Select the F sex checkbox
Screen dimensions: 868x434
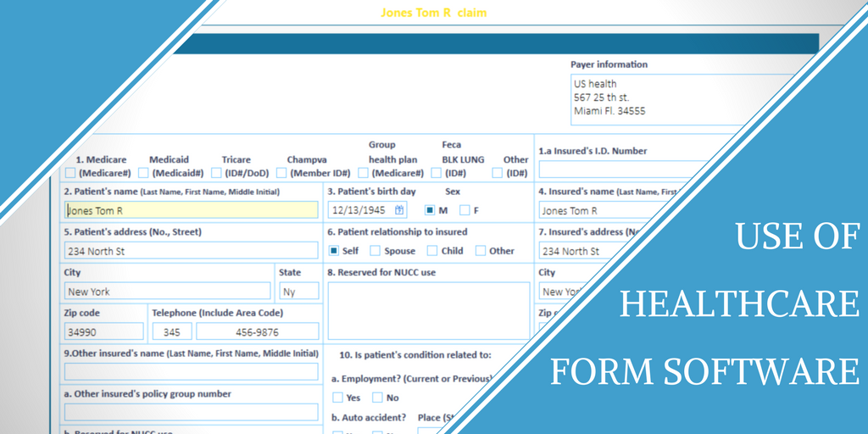pos(465,210)
